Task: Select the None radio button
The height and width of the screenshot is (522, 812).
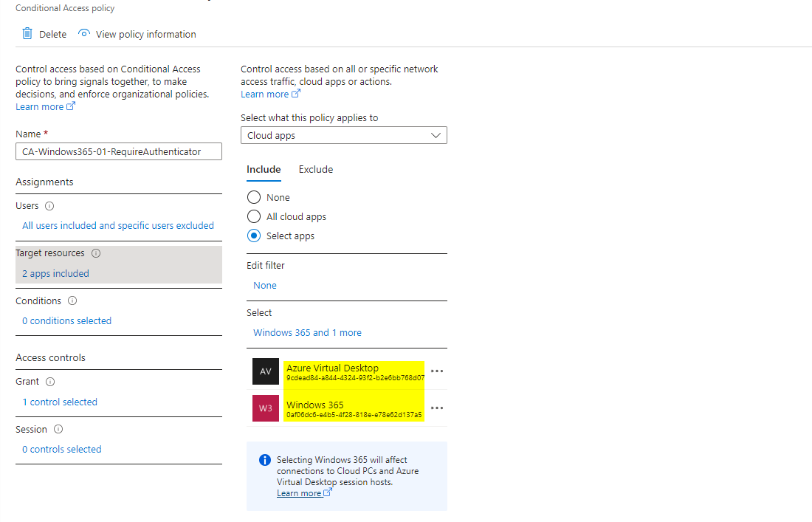Action: click(x=254, y=197)
